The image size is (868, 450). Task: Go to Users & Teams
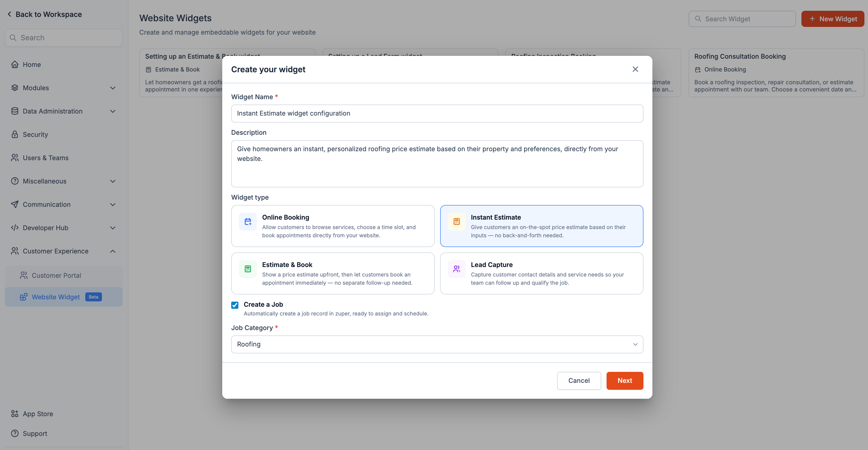(64, 158)
